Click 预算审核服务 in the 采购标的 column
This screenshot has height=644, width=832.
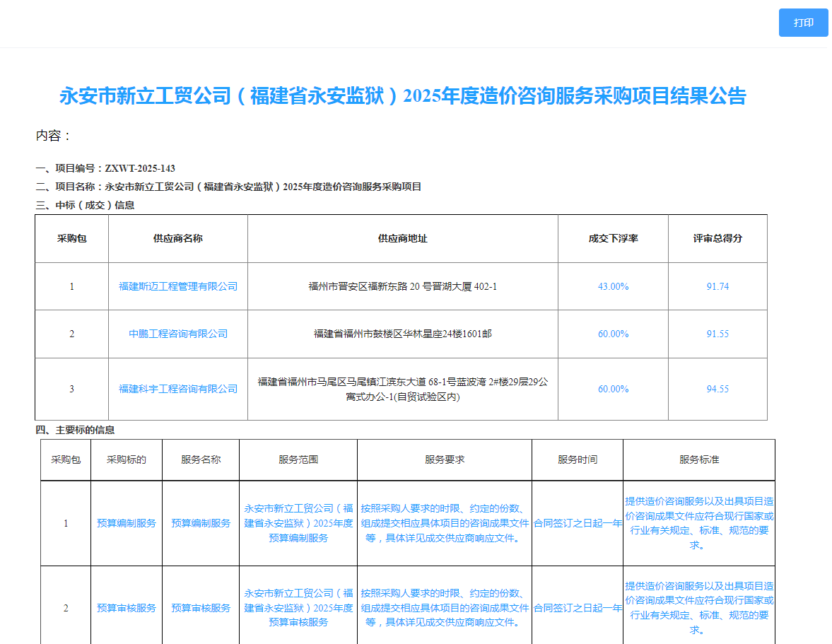(127, 609)
